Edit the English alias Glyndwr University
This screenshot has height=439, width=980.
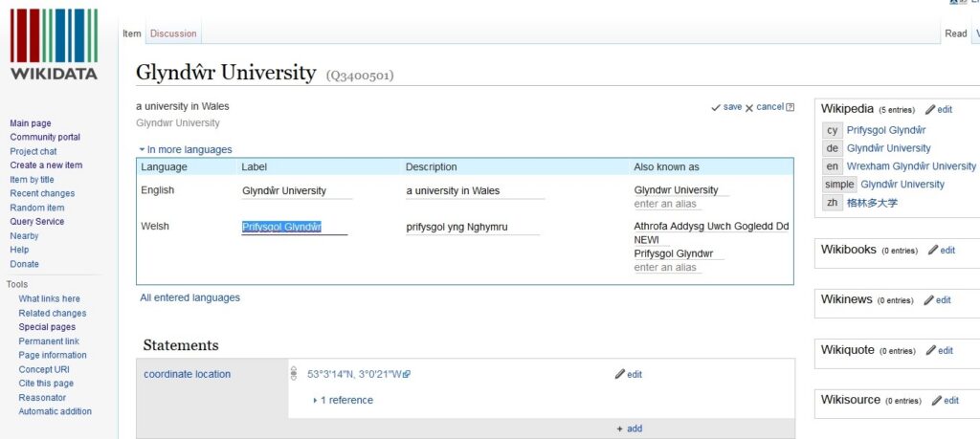[x=681, y=189]
